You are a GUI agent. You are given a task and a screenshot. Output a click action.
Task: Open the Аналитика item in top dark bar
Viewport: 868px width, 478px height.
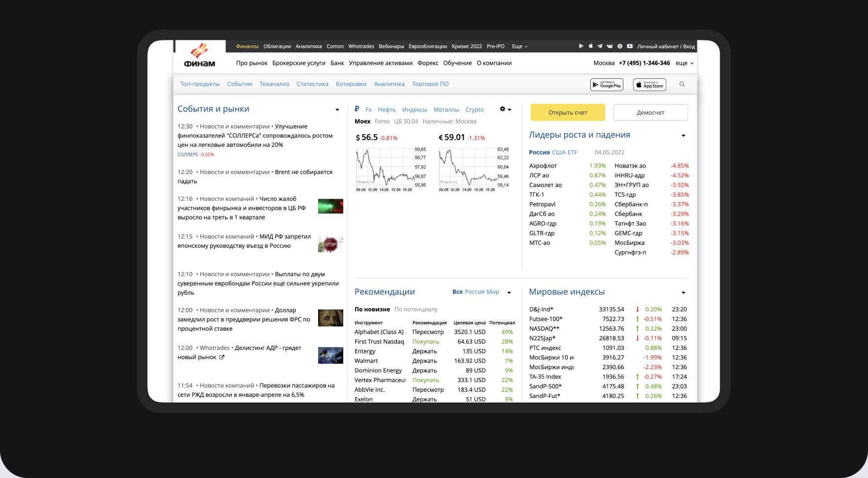point(309,46)
